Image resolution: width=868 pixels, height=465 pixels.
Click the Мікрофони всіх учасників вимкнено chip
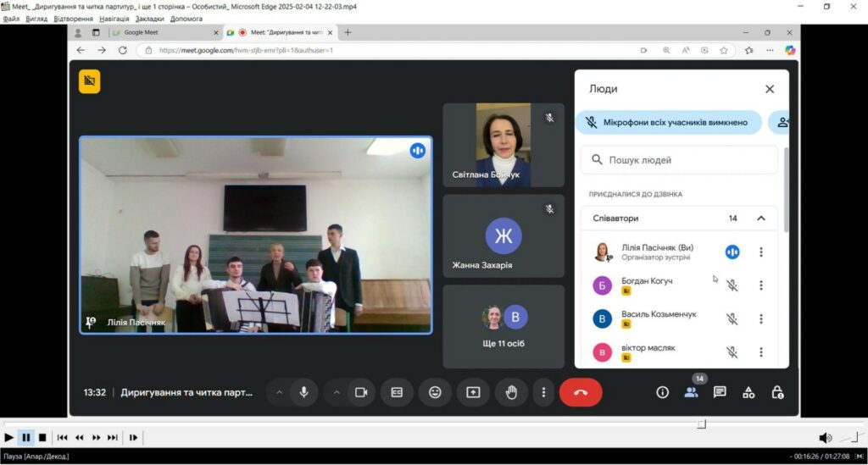pyautogui.click(x=668, y=122)
